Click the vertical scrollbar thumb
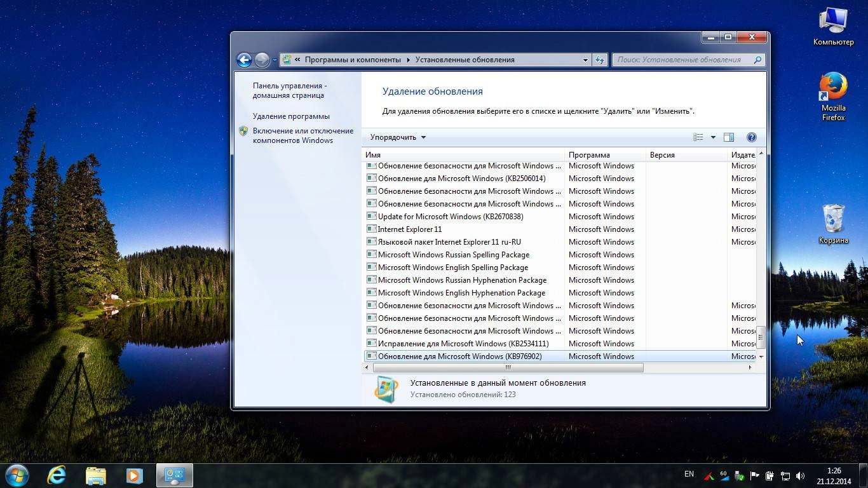 point(761,337)
